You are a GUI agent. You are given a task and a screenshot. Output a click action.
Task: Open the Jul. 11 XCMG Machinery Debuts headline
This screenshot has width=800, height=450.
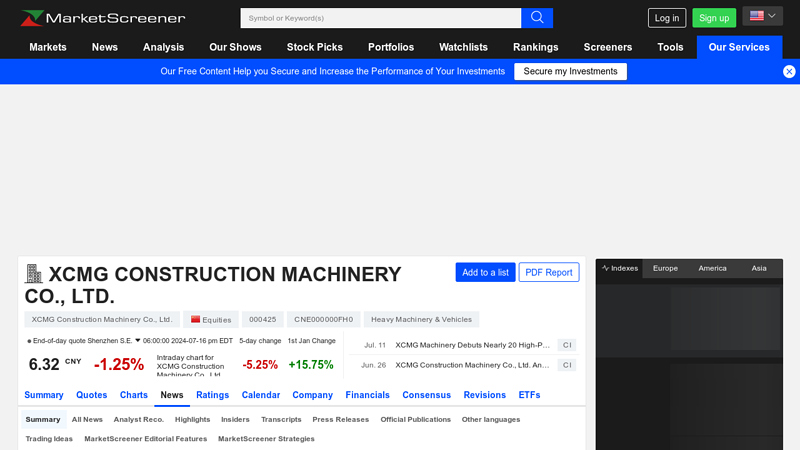[x=472, y=345]
